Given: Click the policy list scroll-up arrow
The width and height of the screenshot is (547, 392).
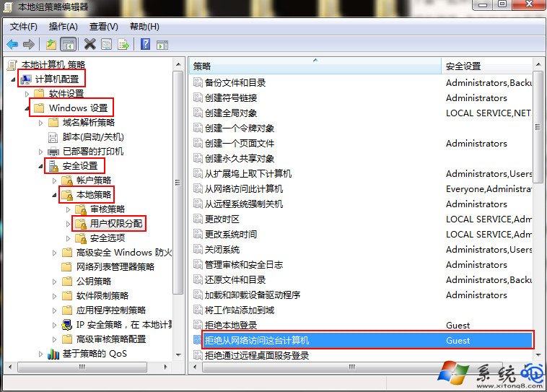Looking at the screenshot, I should pos(538,64).
